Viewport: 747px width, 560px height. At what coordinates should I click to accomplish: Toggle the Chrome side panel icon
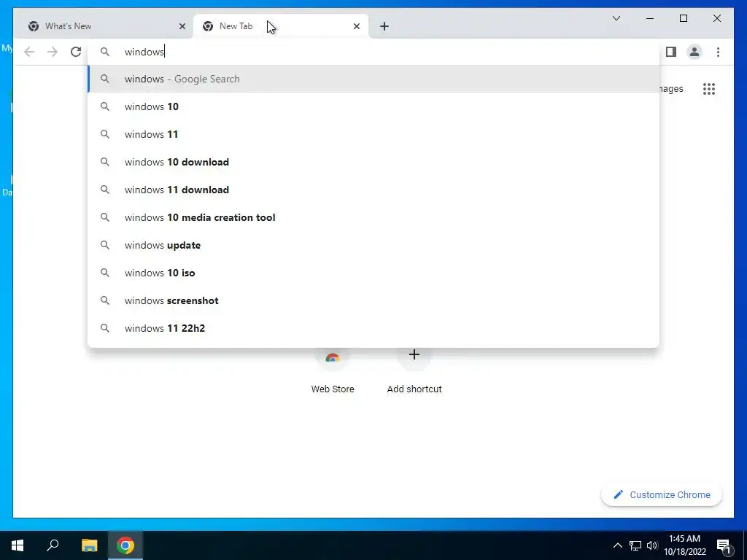click(x=671, y=52)
